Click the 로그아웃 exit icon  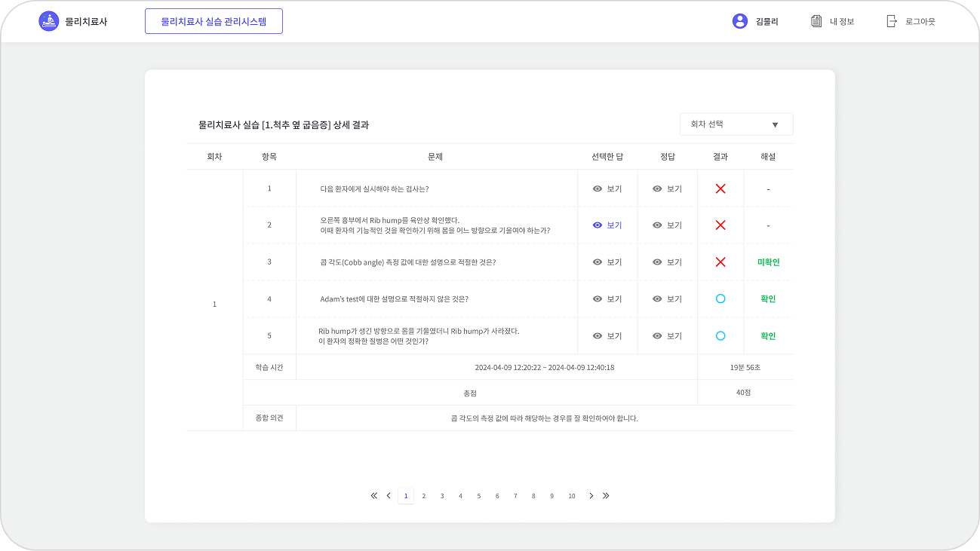pos(892,21)
